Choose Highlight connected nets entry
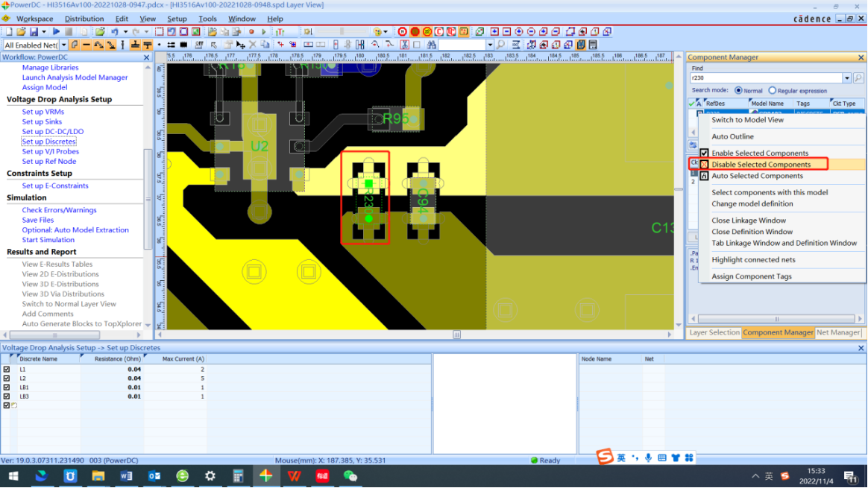 point(753,259)
